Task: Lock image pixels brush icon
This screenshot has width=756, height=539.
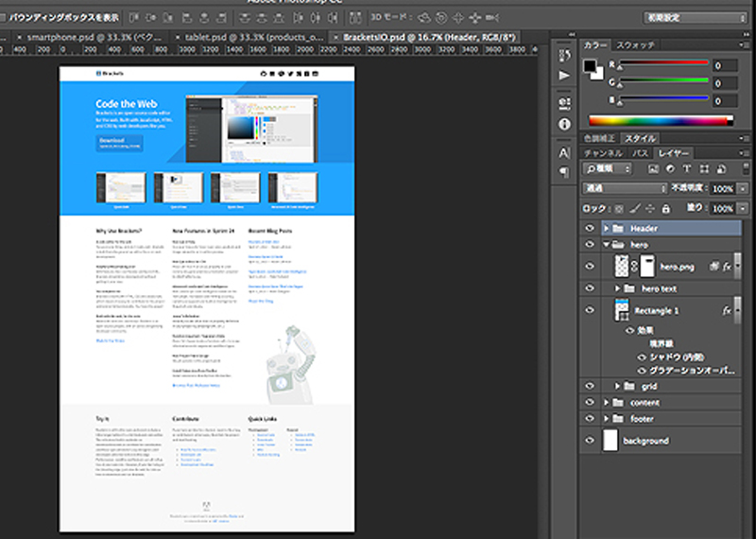Action: (635, 208)
